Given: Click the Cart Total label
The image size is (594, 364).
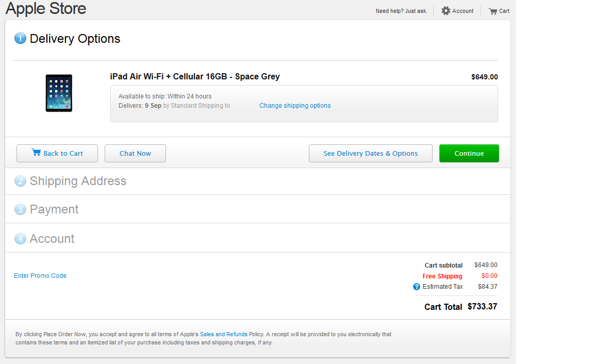Looking at the screenshot, I should pos(443,307).
